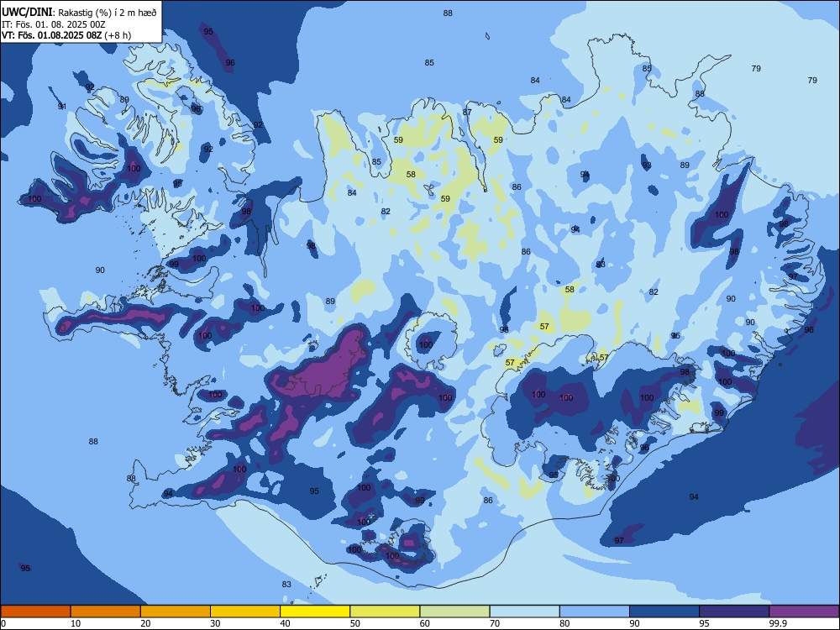The height and width of the screenshot is (630, 840).
Task: Choose the pale yellow 50–60 legend swatch
Action: point(386,612)
